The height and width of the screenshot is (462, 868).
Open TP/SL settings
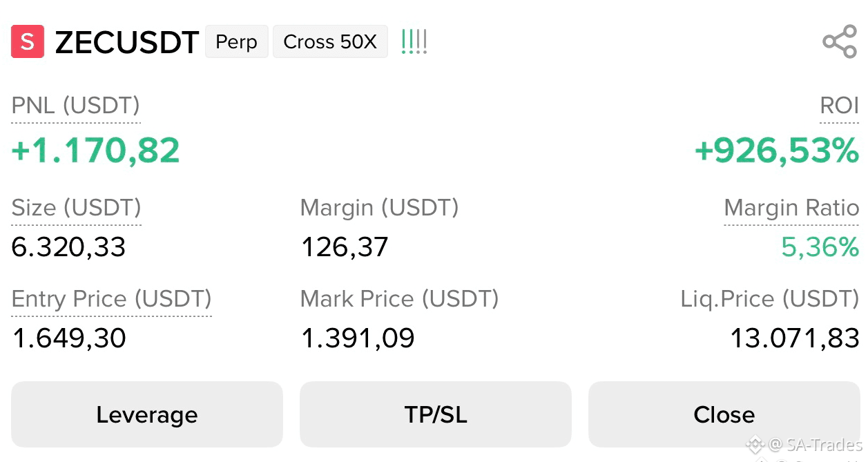(436, 414)
